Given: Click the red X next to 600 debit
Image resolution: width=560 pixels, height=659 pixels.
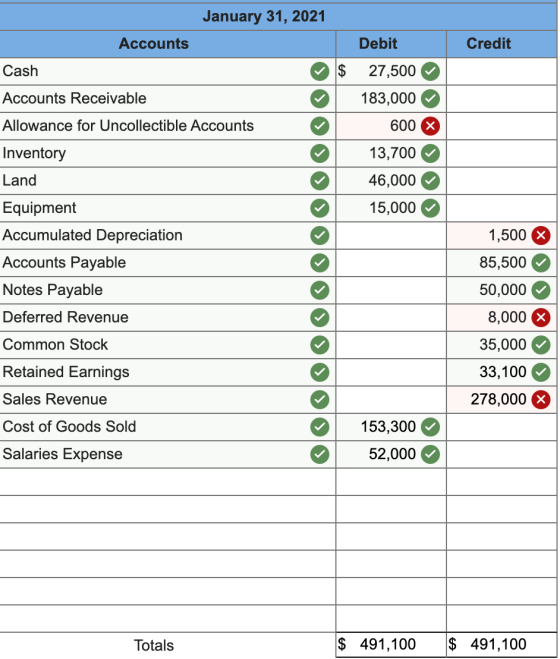Looking at the screenshot, I should [x=430, y=126].
